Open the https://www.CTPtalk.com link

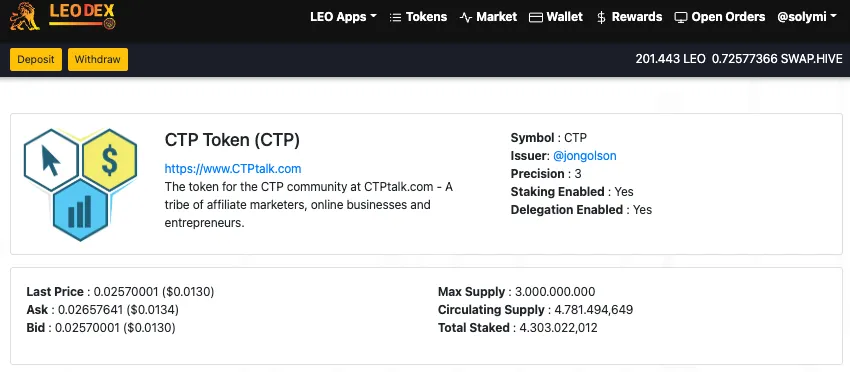tap(233, 169)
